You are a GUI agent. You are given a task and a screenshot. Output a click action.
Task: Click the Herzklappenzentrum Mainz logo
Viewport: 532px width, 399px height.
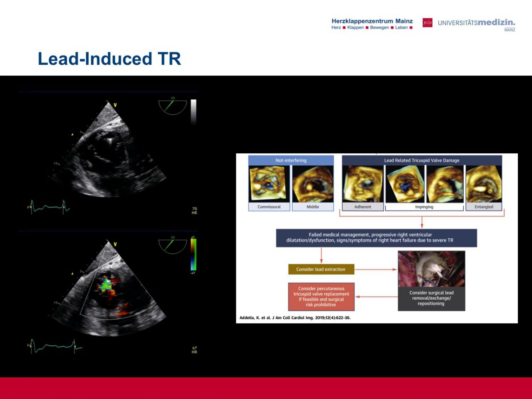[x=372, y=24]
